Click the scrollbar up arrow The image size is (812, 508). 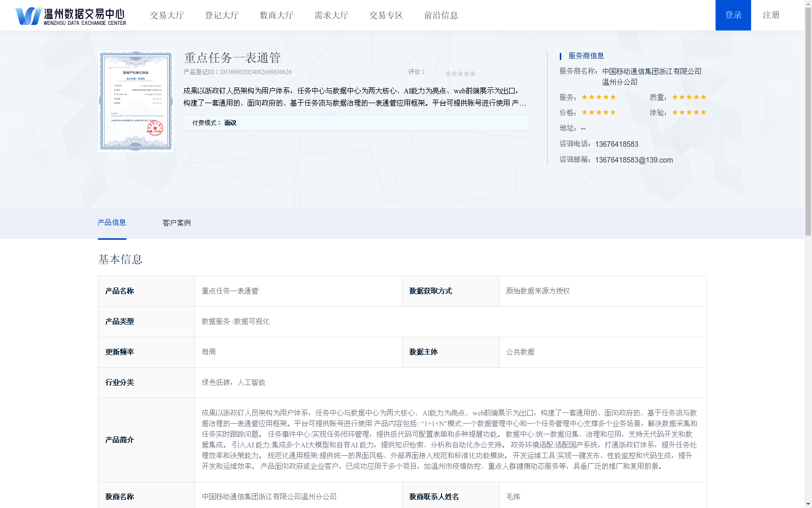click(x=808, y=3)
